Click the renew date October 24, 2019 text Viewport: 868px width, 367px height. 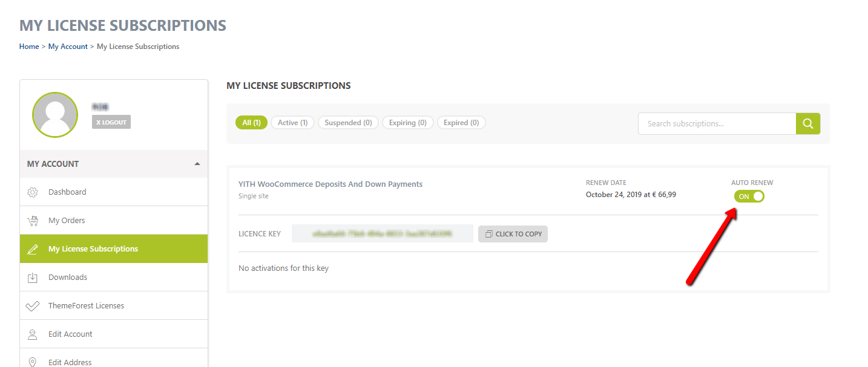tap(631, 195)
